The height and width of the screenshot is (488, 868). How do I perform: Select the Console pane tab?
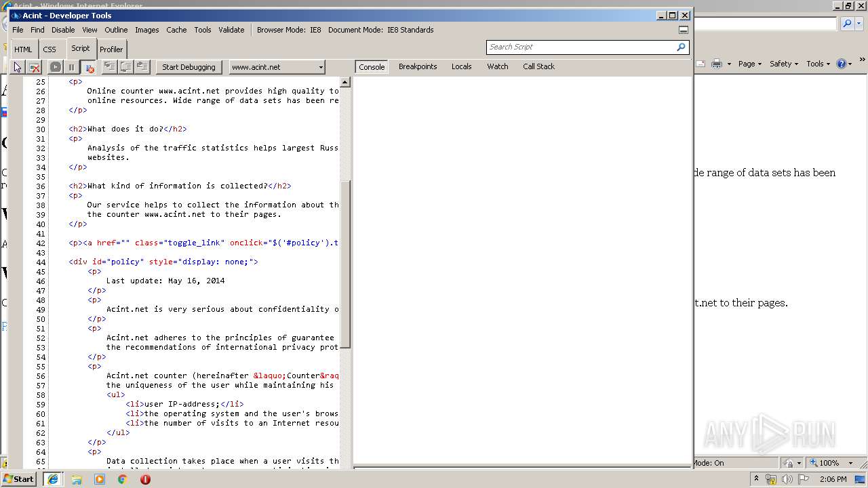(372, 66)
